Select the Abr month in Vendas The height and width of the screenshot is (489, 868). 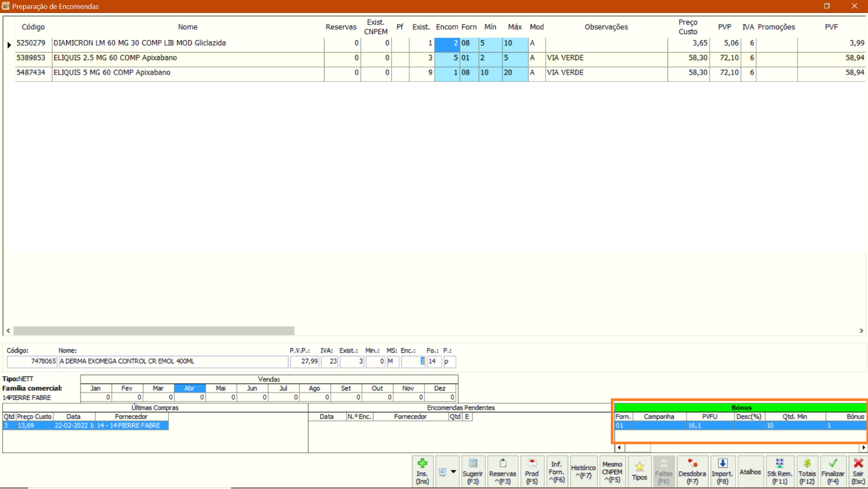(190, 388)
